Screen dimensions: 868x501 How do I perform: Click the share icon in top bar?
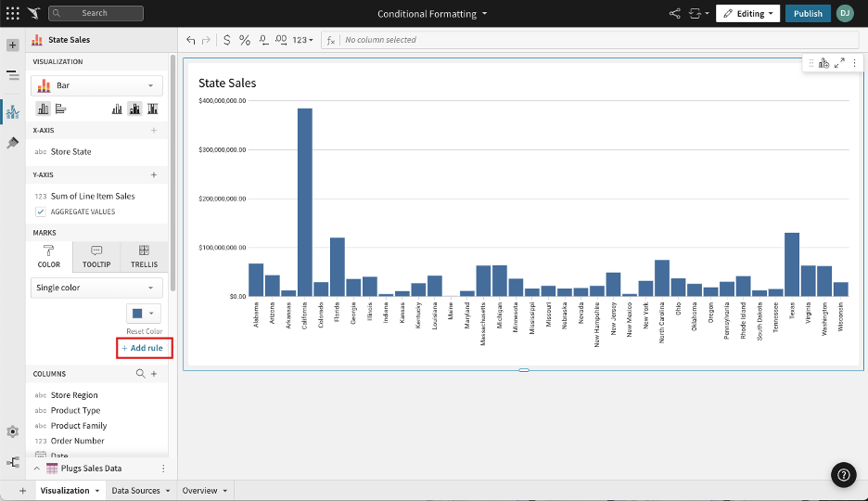click(x=674, y=14)
